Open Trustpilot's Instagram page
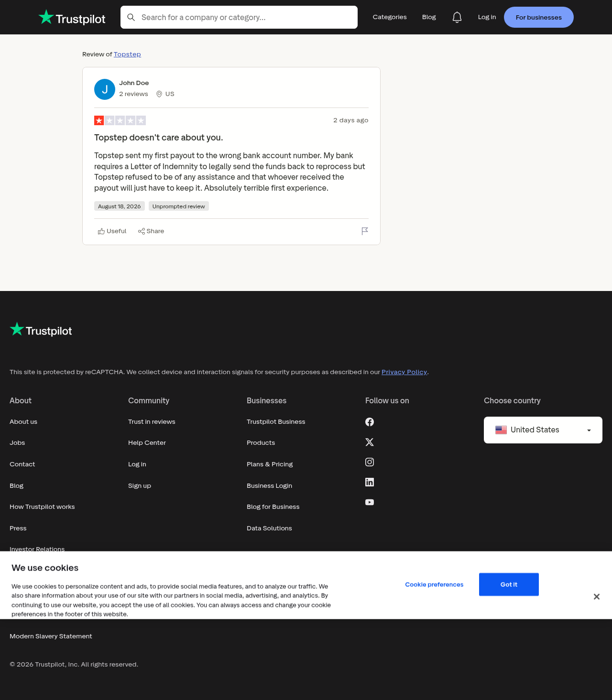The width and height of the screenshot is (612, 700). click(370, 462)
